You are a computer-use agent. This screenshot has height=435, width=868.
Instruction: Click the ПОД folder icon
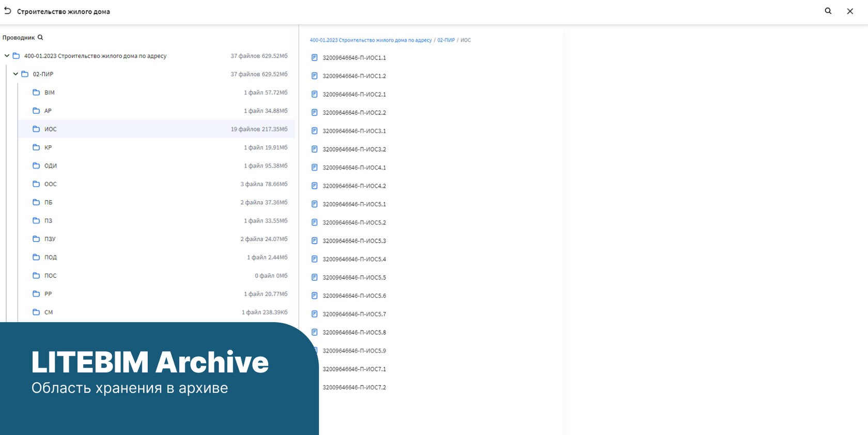[36, 257]
